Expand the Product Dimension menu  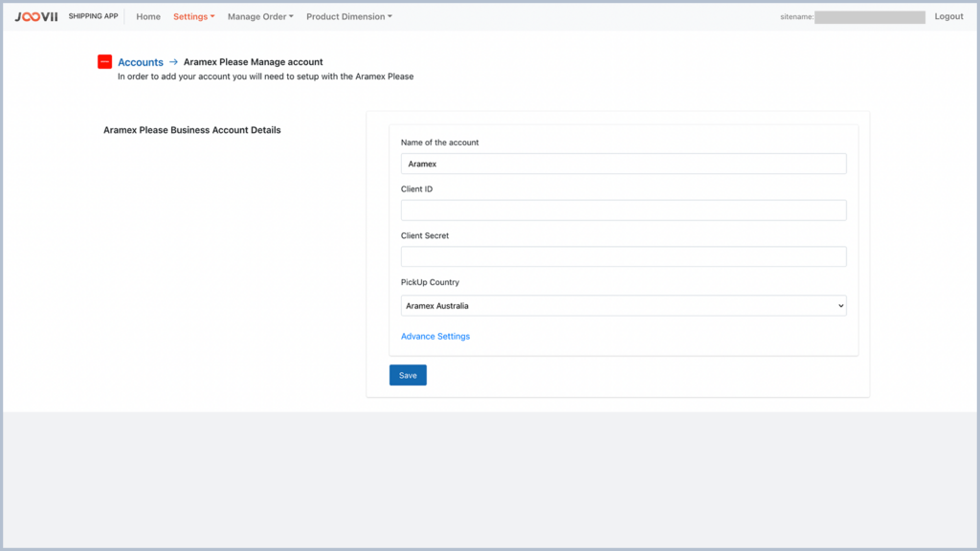[x=348, y=16]
